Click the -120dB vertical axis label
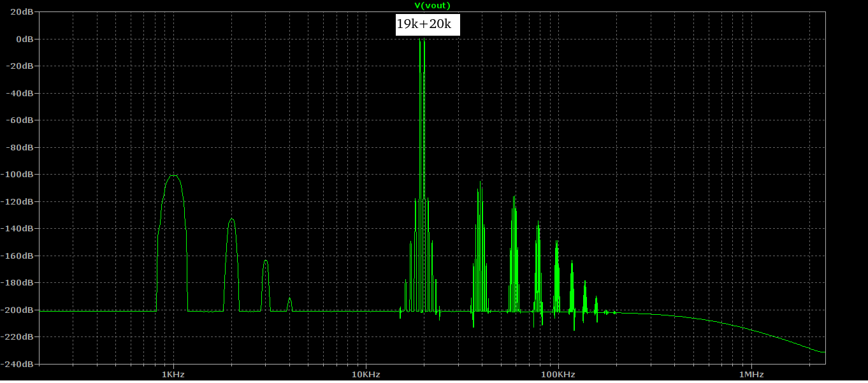Viewport: 868px width, 383px height. (x=18, y=201)
